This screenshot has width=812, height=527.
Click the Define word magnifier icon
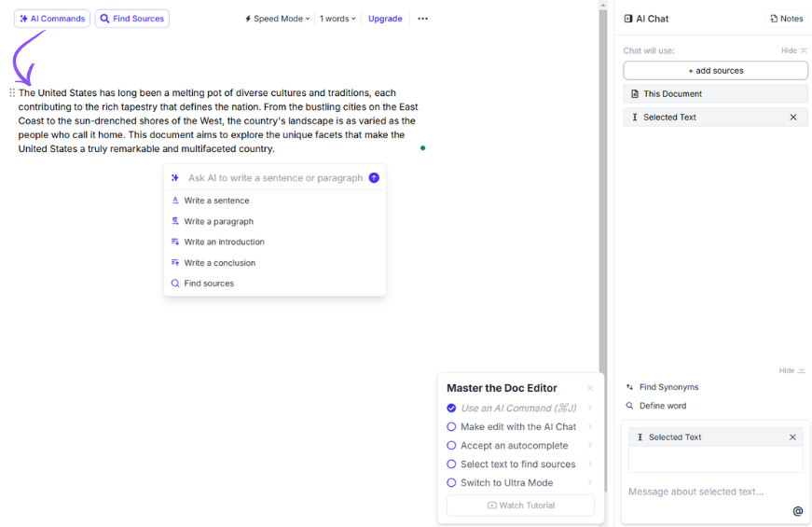tap(629, 406)
